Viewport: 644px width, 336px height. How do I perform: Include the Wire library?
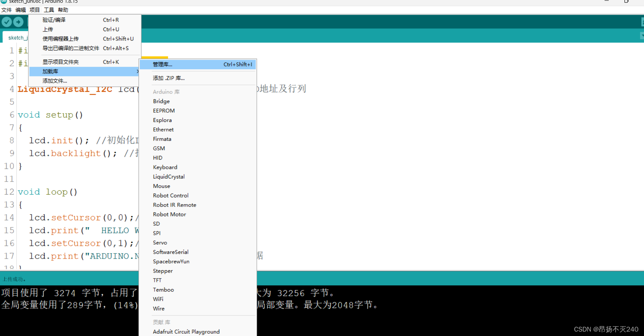(x=198, y=309)
